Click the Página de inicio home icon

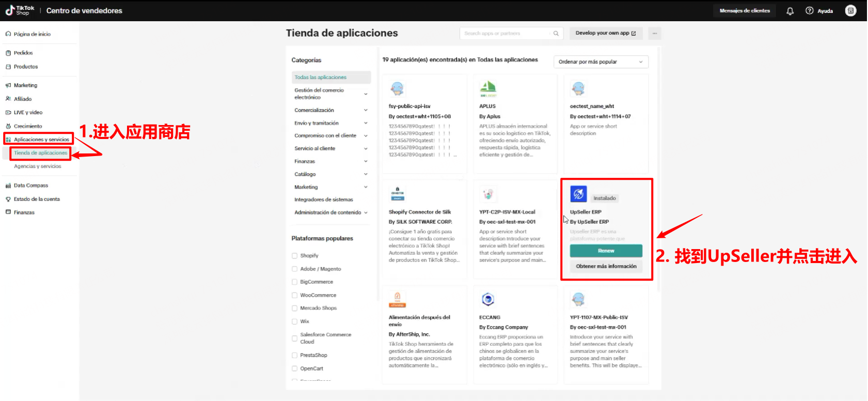(x=8, y=34)
